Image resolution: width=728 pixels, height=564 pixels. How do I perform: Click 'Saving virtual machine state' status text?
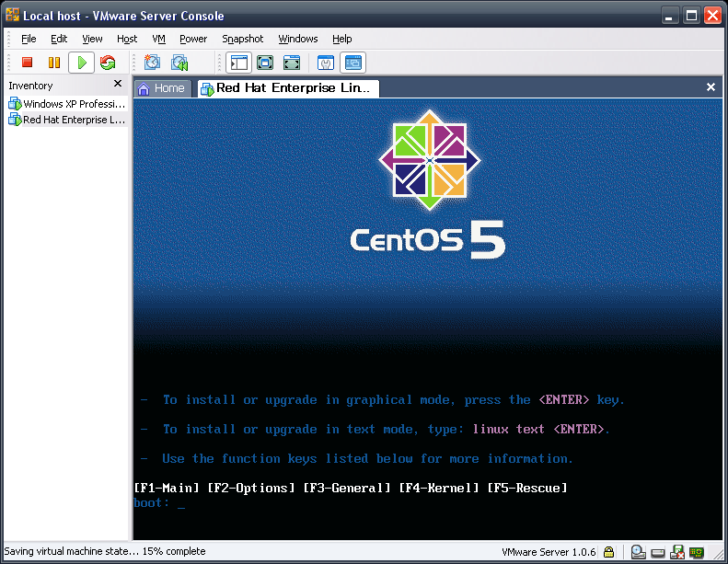coord(72,551)
